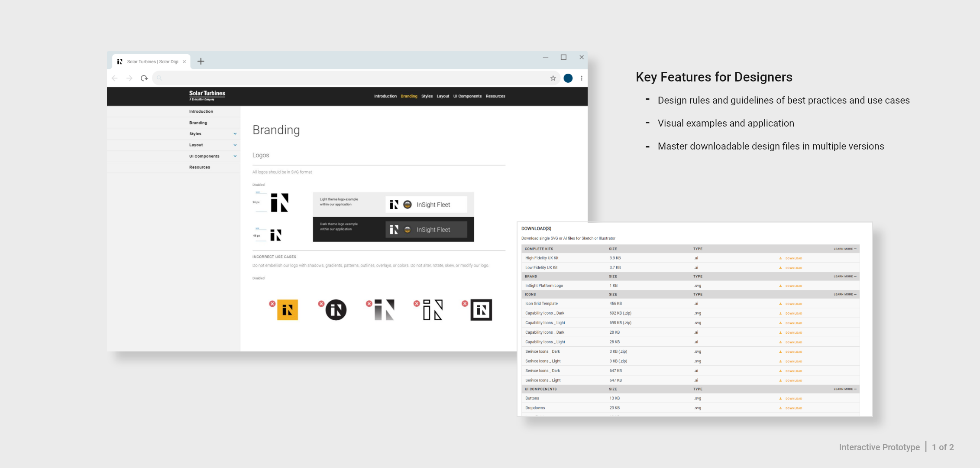
Task: Click the "INCORRECT USE CASES" heading
Action: pyautogui.click(x=274, y=257)
